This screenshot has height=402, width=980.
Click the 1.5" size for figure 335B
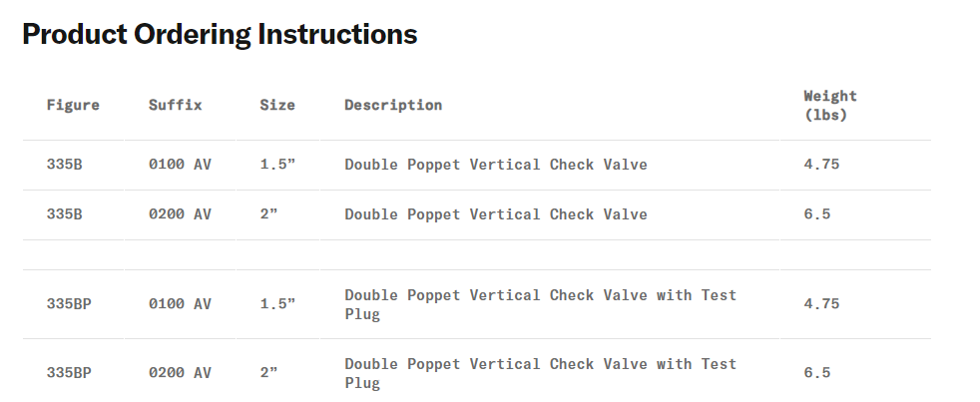pos(277,165)
